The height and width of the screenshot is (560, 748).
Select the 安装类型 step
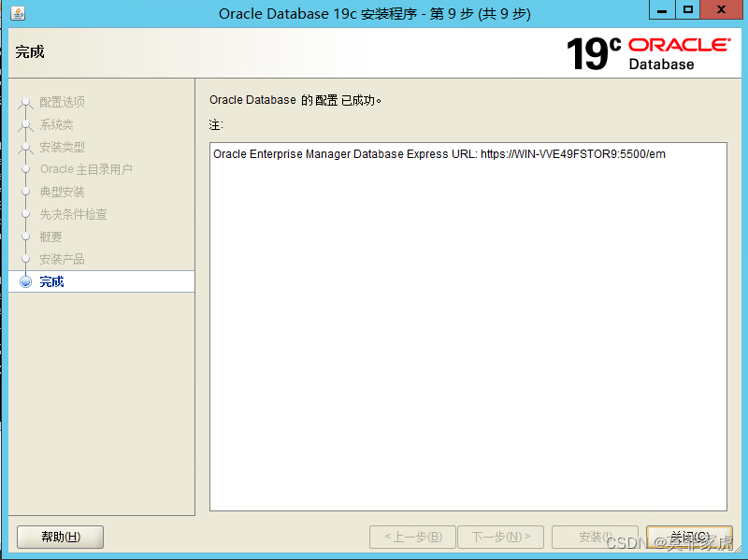[62, 147]
